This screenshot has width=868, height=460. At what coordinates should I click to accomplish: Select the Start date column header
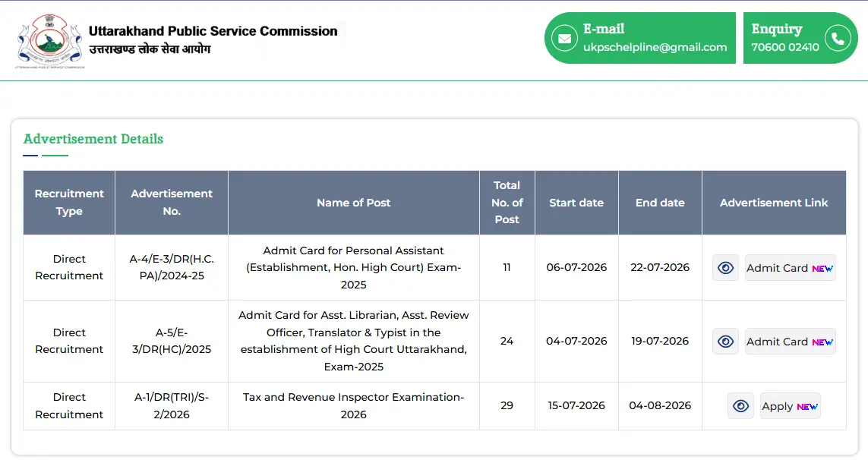pyautogui.click(x=576, y=203)
